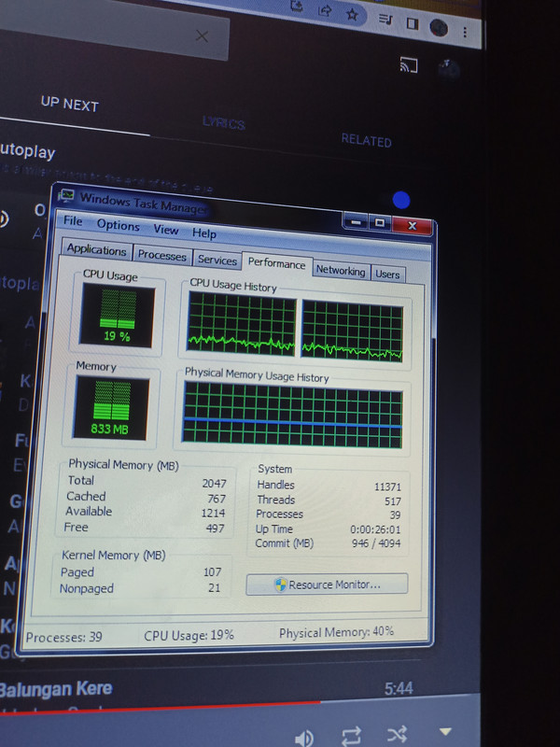Click the first CPU Usage History graph

(242, 323)
